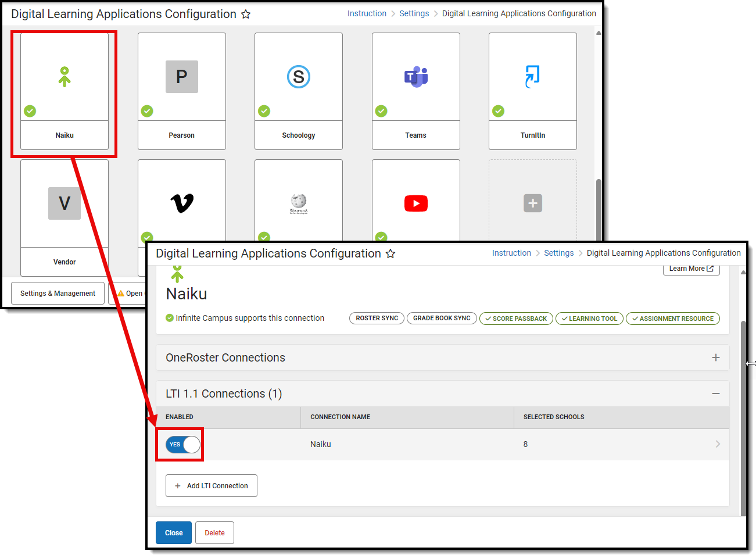
Task: Click the YouTube play logo icon
Action: [x=416, y=203]
